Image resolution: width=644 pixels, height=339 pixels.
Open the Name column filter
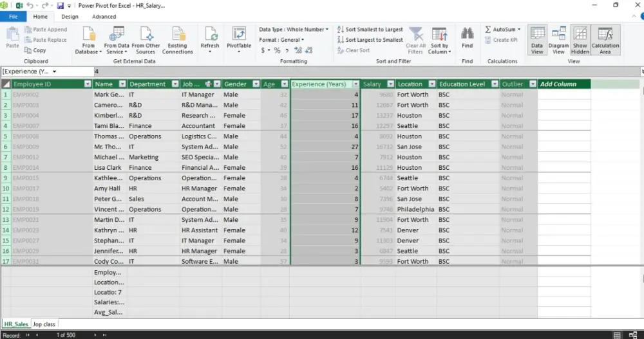(x=122, y=84)
